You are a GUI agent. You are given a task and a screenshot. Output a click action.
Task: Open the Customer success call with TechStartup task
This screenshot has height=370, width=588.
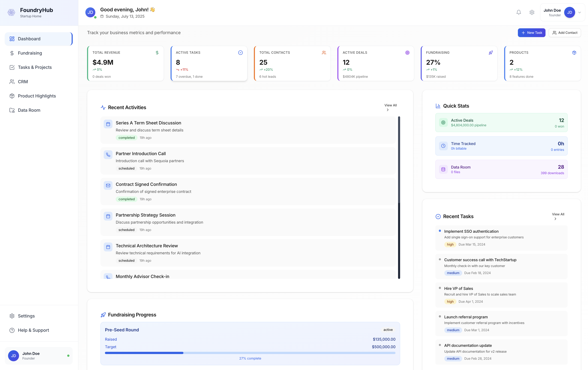[x=501, y=266]
